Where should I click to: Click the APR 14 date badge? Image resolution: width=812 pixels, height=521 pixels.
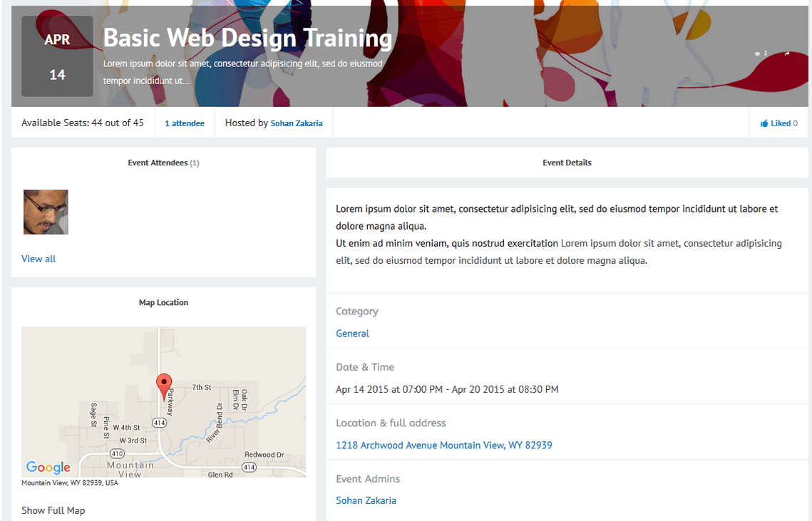[x=57, y=57]
